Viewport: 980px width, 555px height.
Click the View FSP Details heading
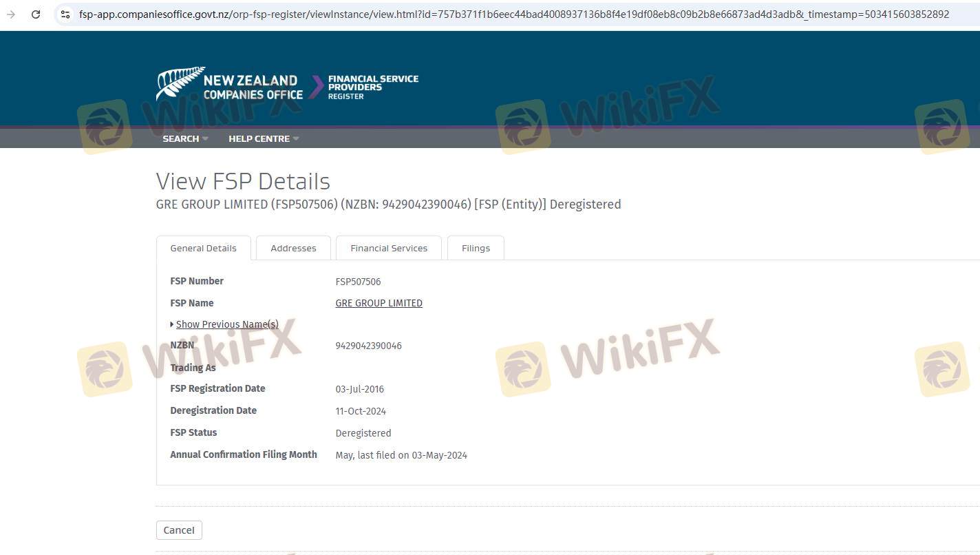pos(243,181)
